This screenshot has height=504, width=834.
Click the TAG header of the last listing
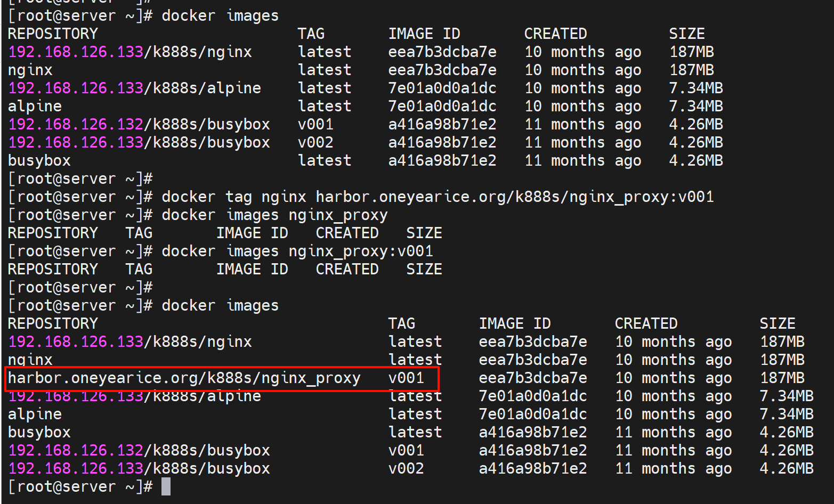pyautogui.click(x=401, y=324)
